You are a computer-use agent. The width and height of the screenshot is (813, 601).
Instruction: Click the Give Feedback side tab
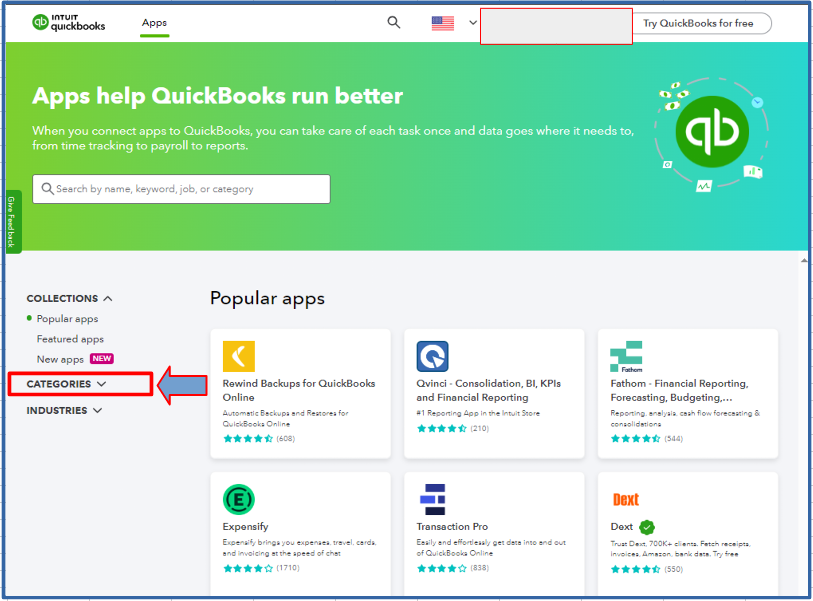[x=12, y=222]
